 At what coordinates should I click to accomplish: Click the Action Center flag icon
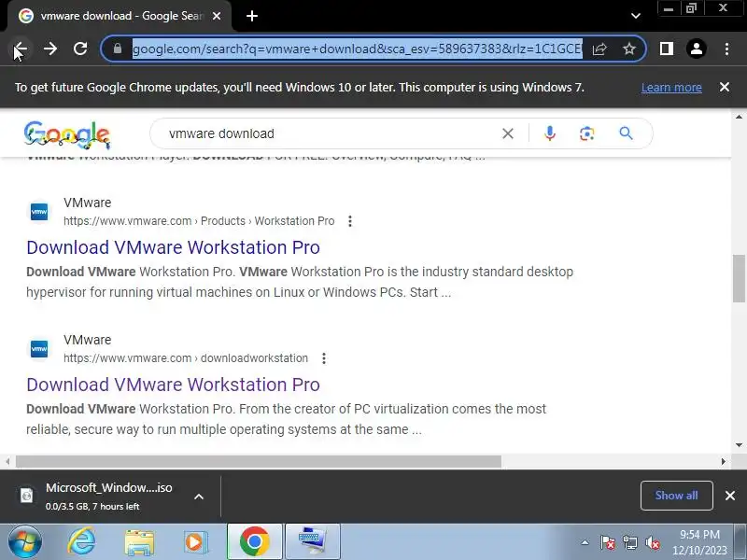pos(608,542)
